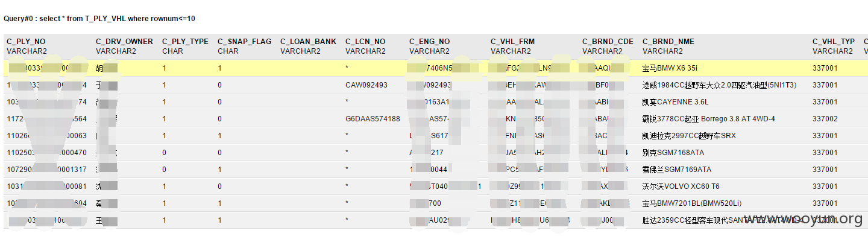Screen dimensions: 868x236
Task: Click C_SNAP_FLAG value in 雪佛兰SGM7169ATA row
Action: (219, 170)
